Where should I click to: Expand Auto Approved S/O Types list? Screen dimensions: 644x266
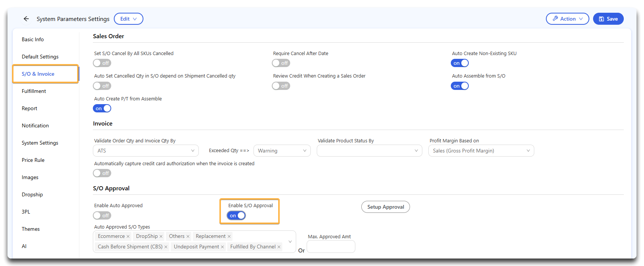[x=290, y=242]
